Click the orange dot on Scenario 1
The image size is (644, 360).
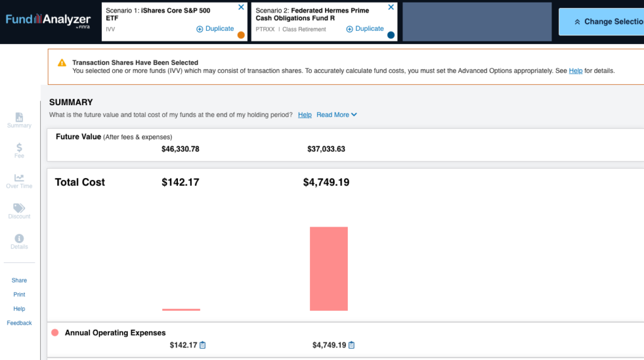tap(241, 35)
